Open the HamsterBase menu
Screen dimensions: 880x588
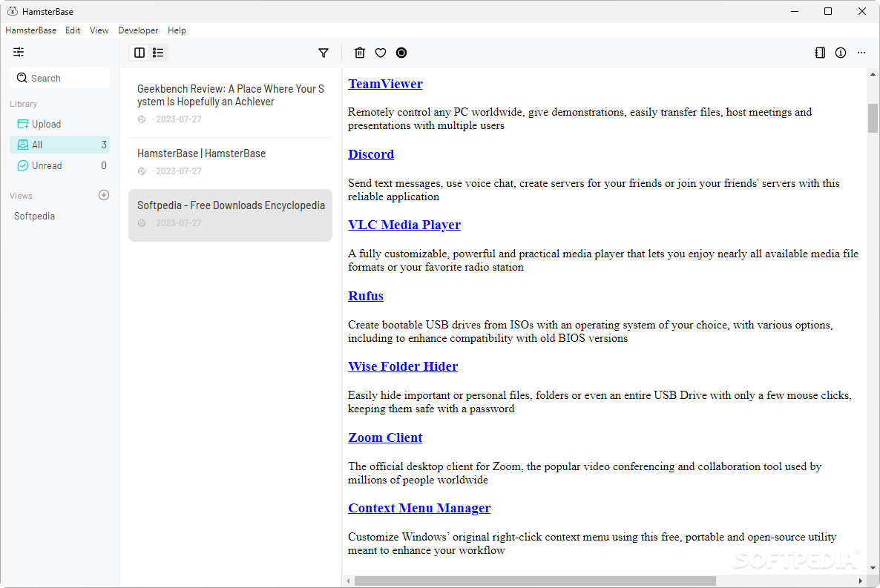tap(31, 30)
